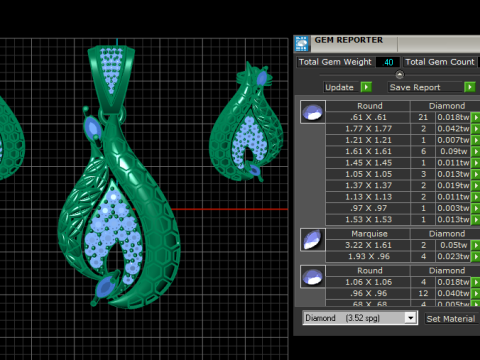Screen dimensions: 480x360
Task: Click green arrow on 1.13 X 1.13 row
Action: point(475,197)
